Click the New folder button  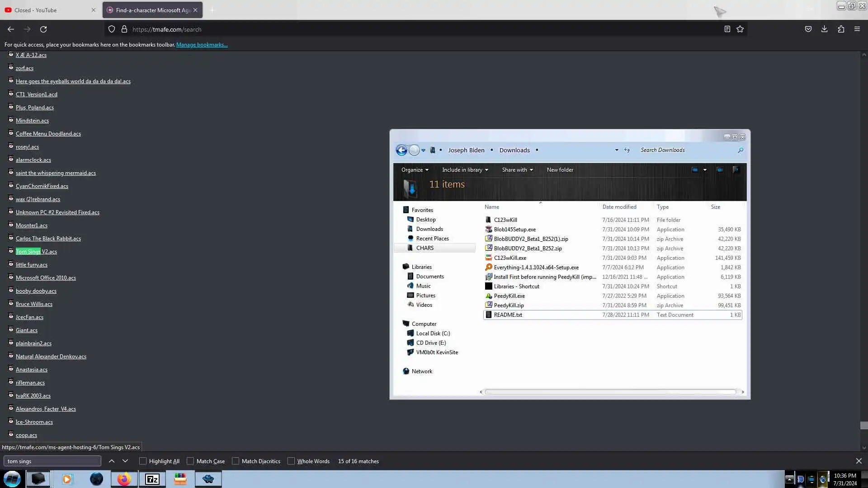560,170
